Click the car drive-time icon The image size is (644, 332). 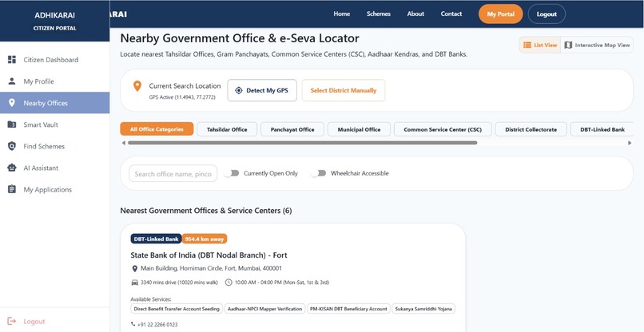tap(134, 283)
